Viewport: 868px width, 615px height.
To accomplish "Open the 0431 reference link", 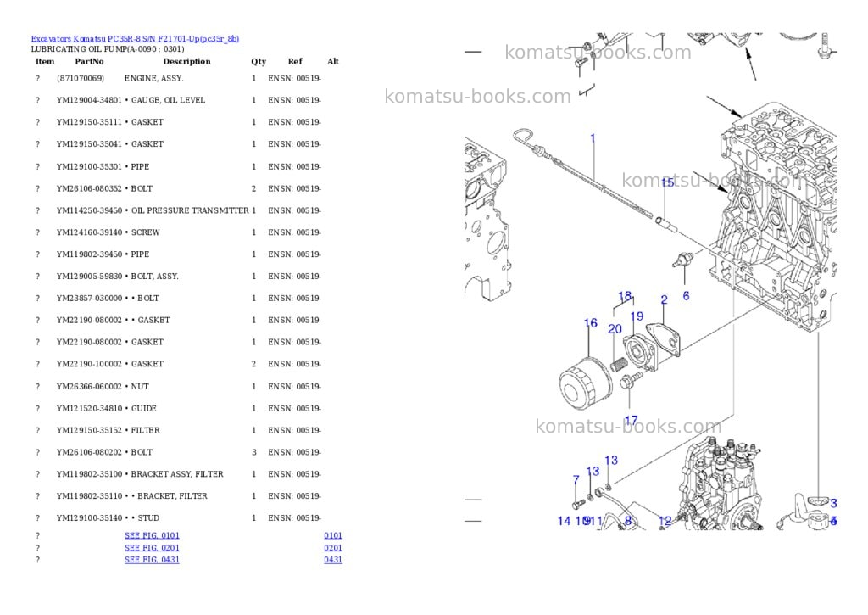I will [333, 560].
